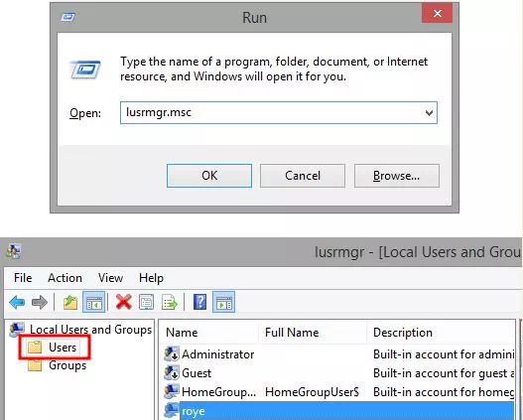The height and width of the screenshot is (420, 523).
Task: Open the Help menu
Action: [x=151, y=278]
